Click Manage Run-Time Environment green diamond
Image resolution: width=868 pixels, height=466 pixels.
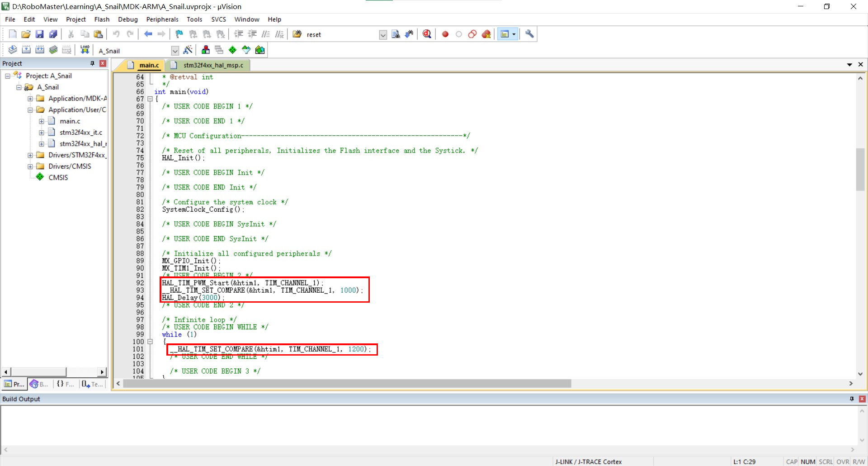[x=233, y=50]
